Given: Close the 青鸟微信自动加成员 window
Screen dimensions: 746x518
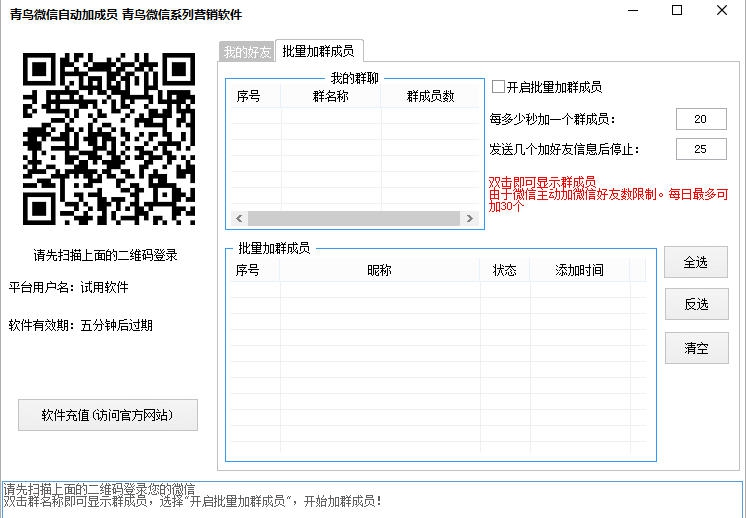Looking at the screenshot, I should (x=722, y=10).
